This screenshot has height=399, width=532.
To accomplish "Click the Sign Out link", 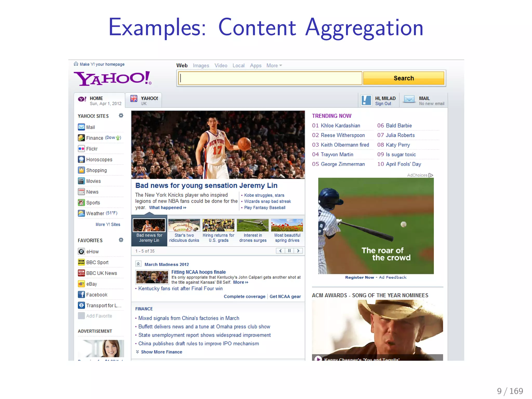I will tap(383, 104).
